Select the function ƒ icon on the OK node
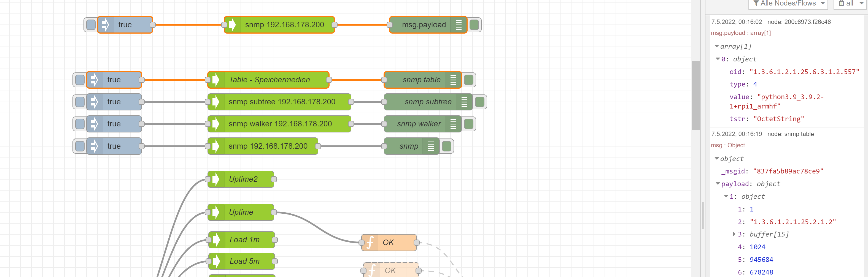Screen dimensions: 868x277 pos(370,242)
